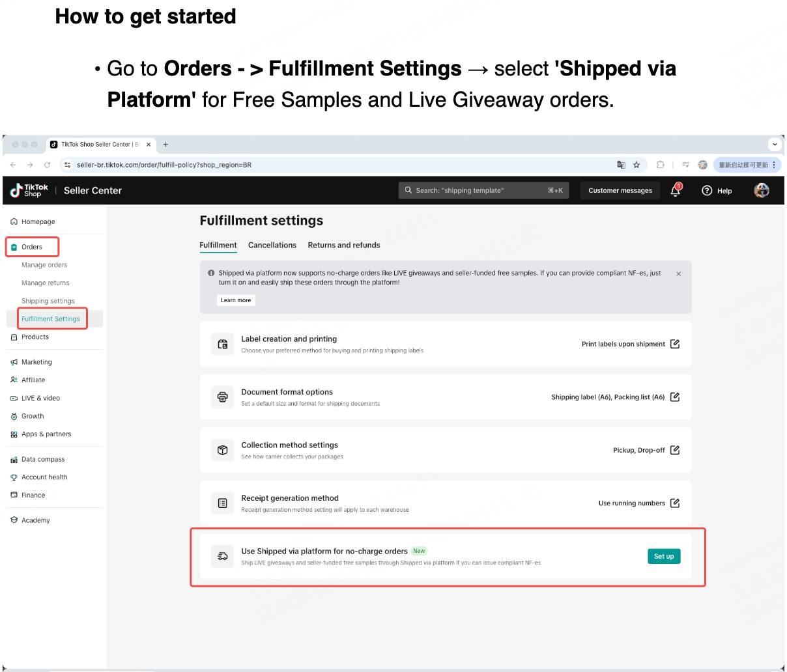Open Help from the header
The height and width of the screenshot is (672, 787).
pos(717,191)
